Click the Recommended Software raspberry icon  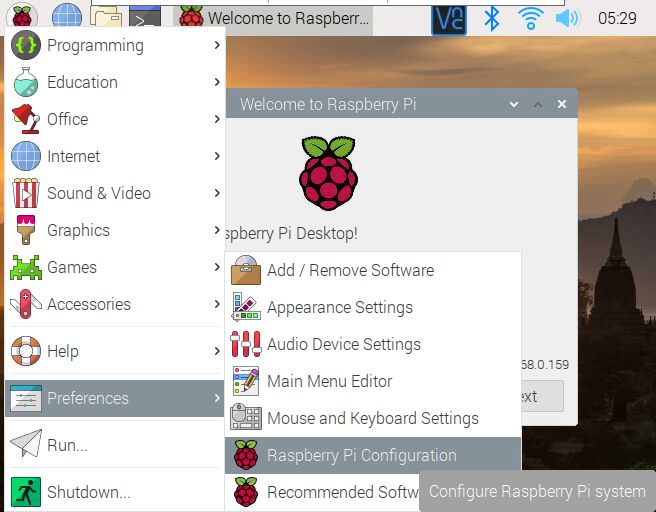pyautogui.click(x=246, y=492)
